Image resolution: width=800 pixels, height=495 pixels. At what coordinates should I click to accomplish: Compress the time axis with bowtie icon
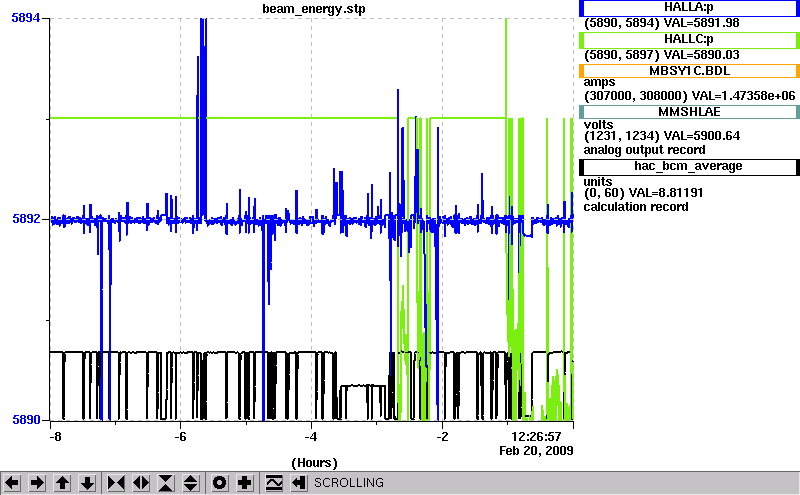(x=116, y=483)
